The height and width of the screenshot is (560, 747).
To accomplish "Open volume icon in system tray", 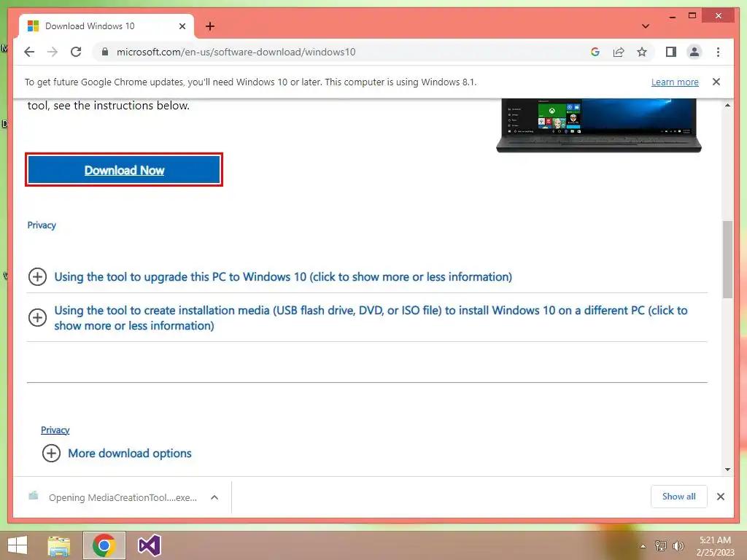I will (678, 545).
